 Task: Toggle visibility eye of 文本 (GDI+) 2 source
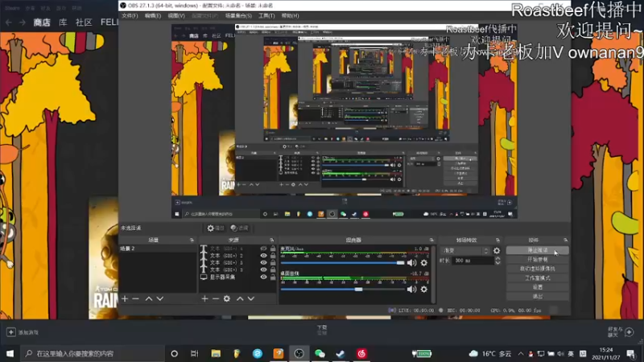[x=263, y=255]
